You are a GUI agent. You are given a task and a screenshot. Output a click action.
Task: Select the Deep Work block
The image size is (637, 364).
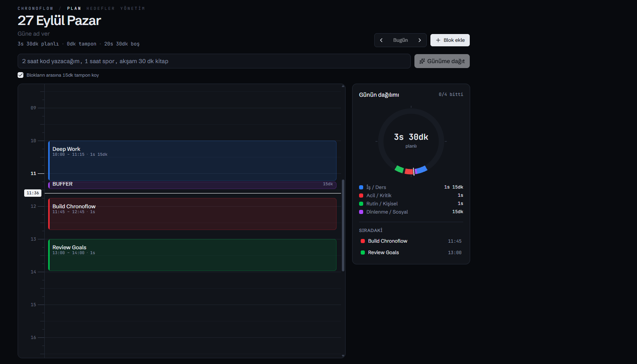192,161
